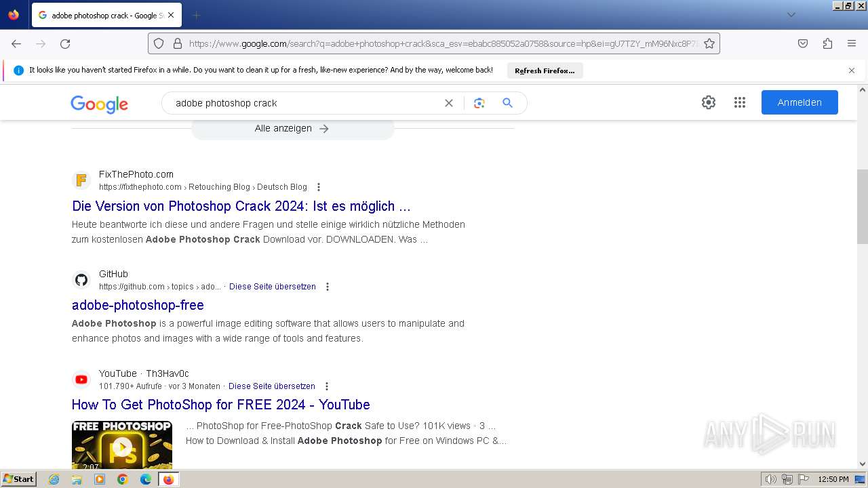Click the YouTube favicon in results
Screen dimensions: 868x488
(81, 380)
